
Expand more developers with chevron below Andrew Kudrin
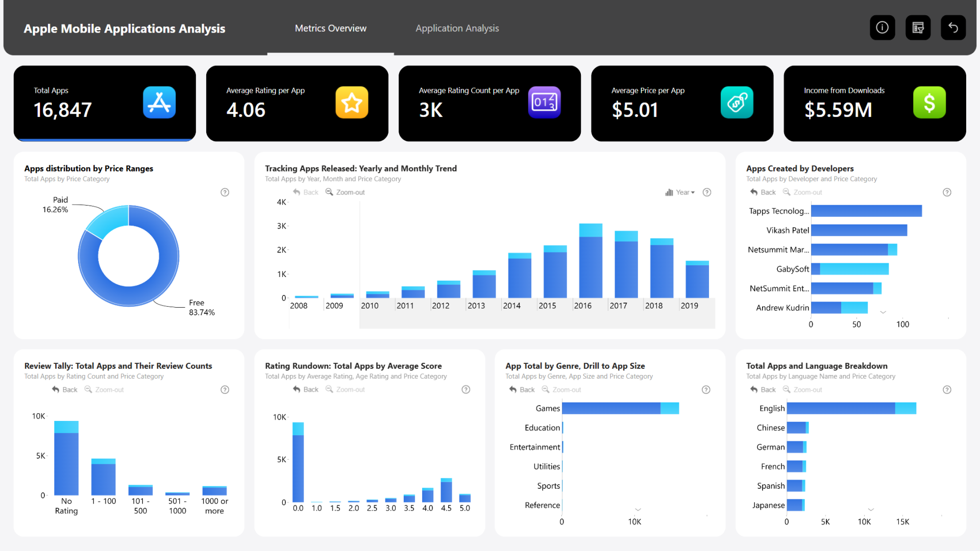tap(883, 312)
